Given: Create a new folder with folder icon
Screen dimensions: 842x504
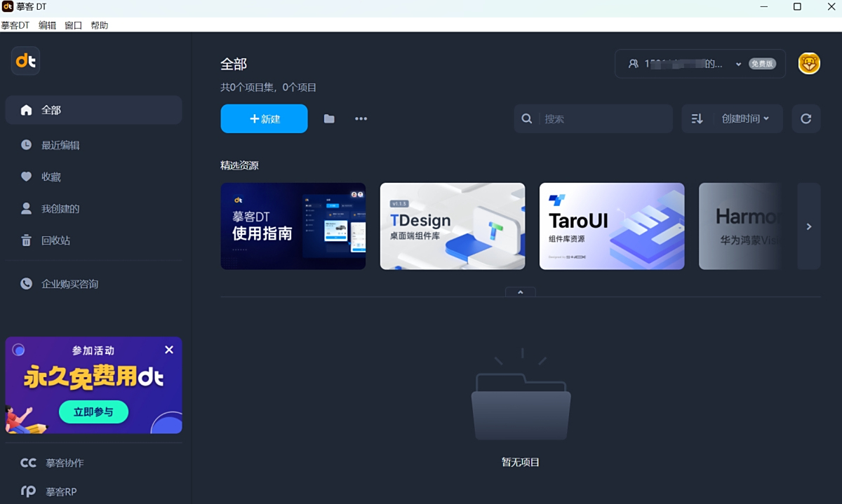Looking at the screenshot, I should [x=329, y=118].
